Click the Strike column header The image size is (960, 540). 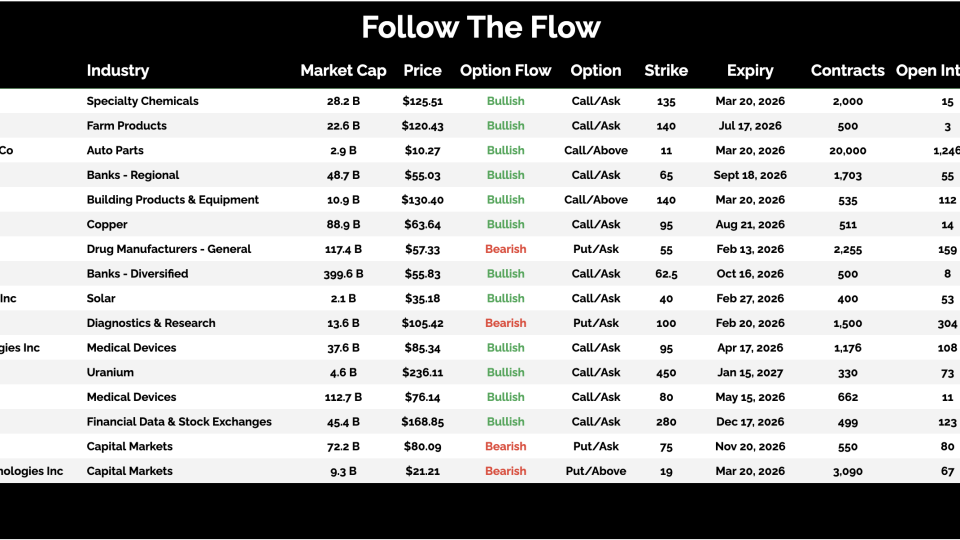666,71
